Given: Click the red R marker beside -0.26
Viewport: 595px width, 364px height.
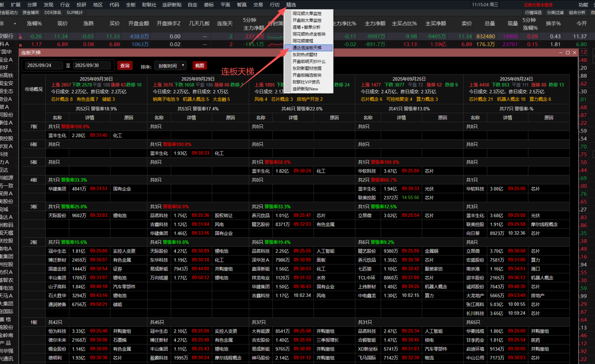Looking at the screenshot, I should pyautogui.click(x=21, y=37).
